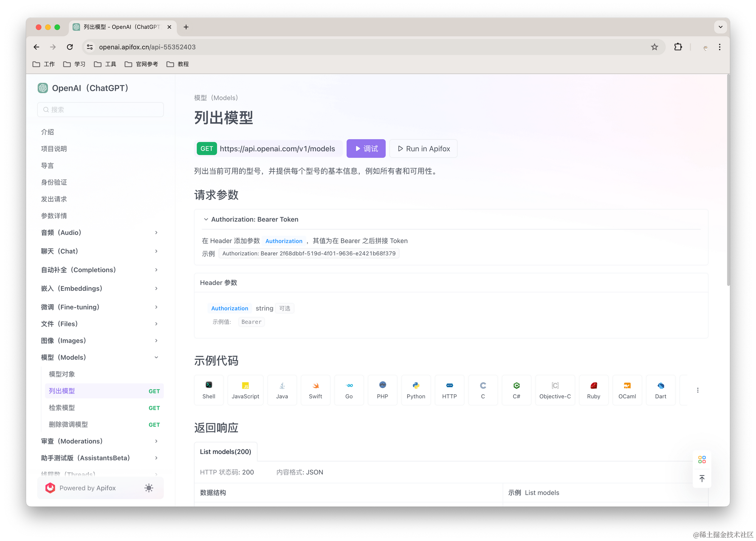This screenshot has height=541, width=756.
Task: Collapse the 模型 (Models) section
Action: pyautogui.click(x=100, y=357)
